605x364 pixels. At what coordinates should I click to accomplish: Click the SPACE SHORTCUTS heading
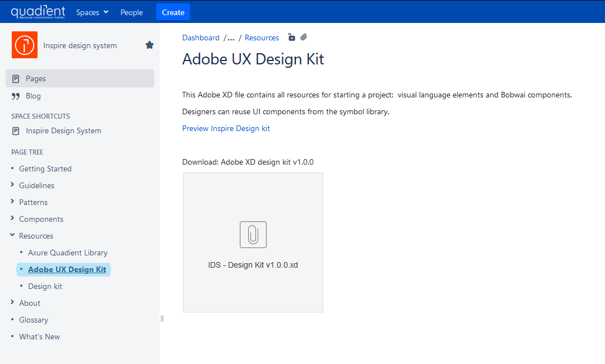[x=40, y=116]
